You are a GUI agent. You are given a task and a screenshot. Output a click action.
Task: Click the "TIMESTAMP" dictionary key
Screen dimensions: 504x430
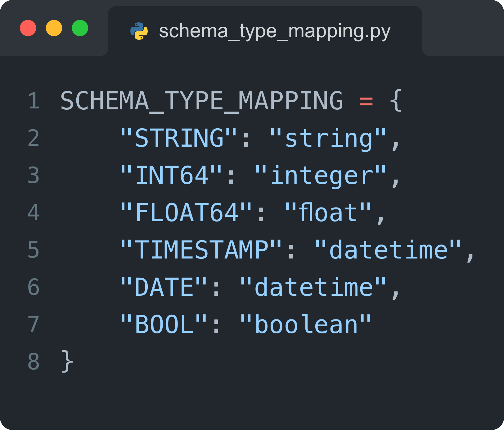coord(201,250)
